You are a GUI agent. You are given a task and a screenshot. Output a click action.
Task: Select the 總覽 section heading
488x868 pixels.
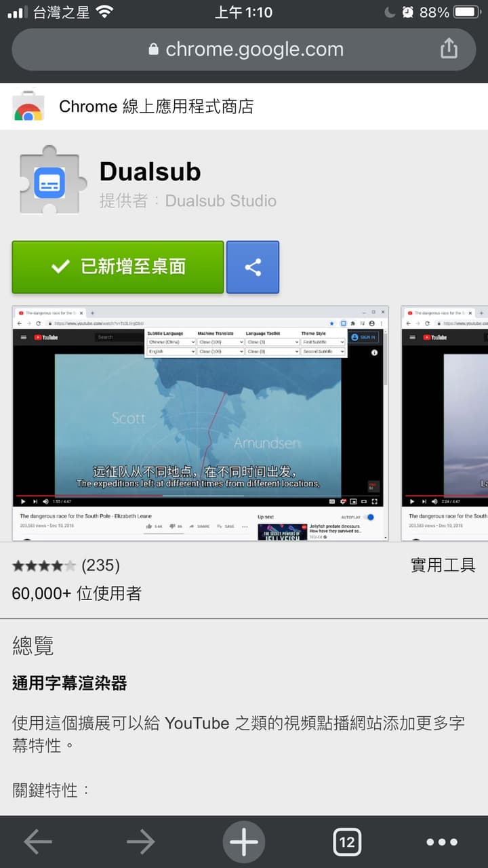33,646
